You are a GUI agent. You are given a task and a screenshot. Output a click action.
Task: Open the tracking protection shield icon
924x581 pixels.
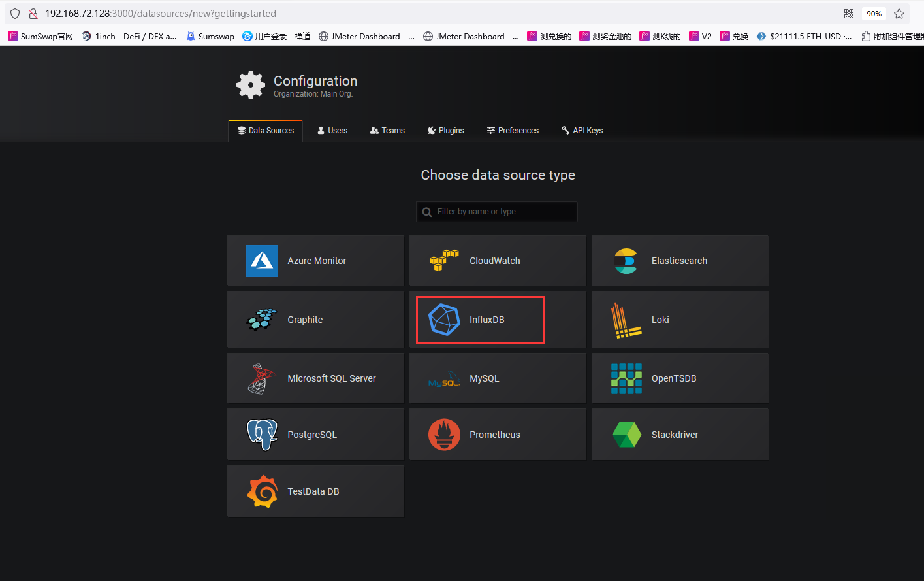click(x=15, y=14)
